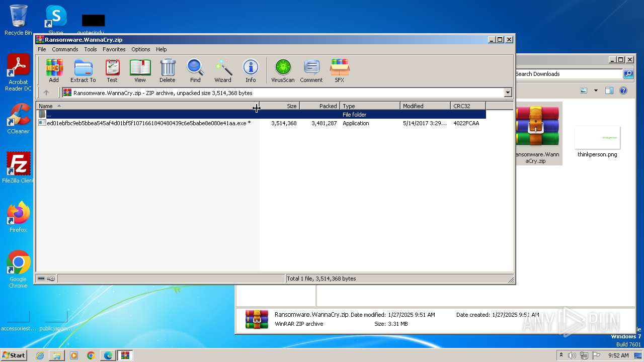Open Firefox desktop shortcut

point(18,217)
